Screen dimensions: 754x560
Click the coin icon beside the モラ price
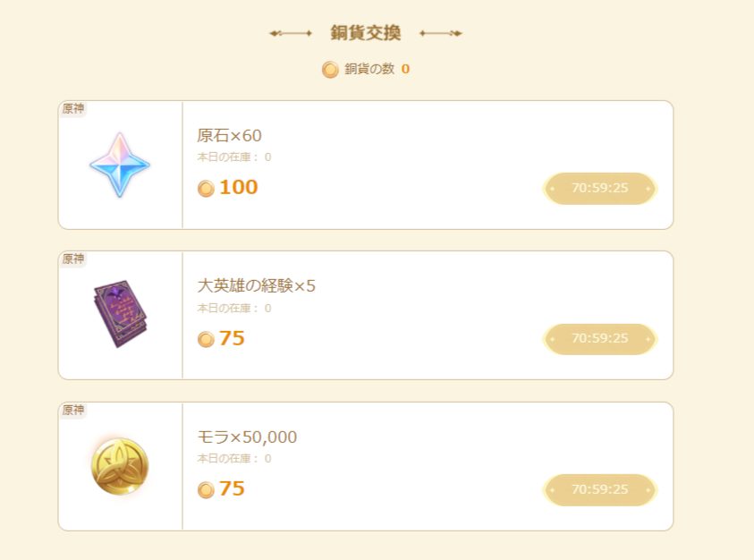pyautogui.click(x=206, y=490)
